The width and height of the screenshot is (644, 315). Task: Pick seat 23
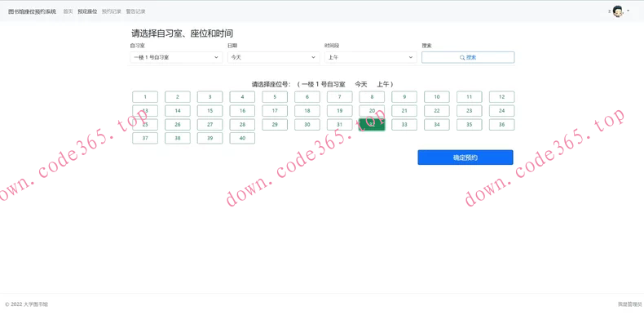[469, 111]
